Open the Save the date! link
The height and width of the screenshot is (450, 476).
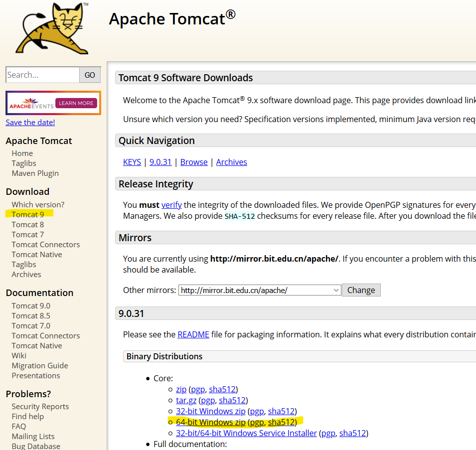[30, 122]
